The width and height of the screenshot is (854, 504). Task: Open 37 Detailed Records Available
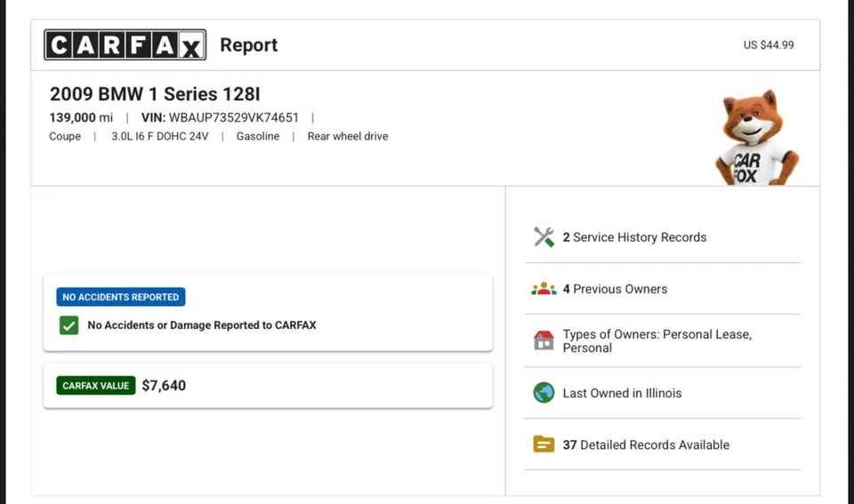point(662,444)
